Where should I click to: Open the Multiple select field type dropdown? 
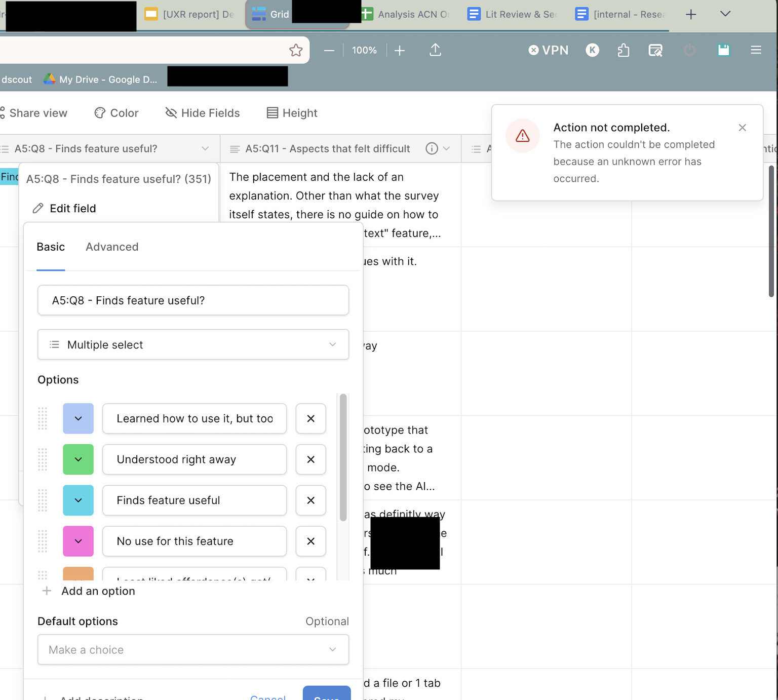(x=193, y=344)
